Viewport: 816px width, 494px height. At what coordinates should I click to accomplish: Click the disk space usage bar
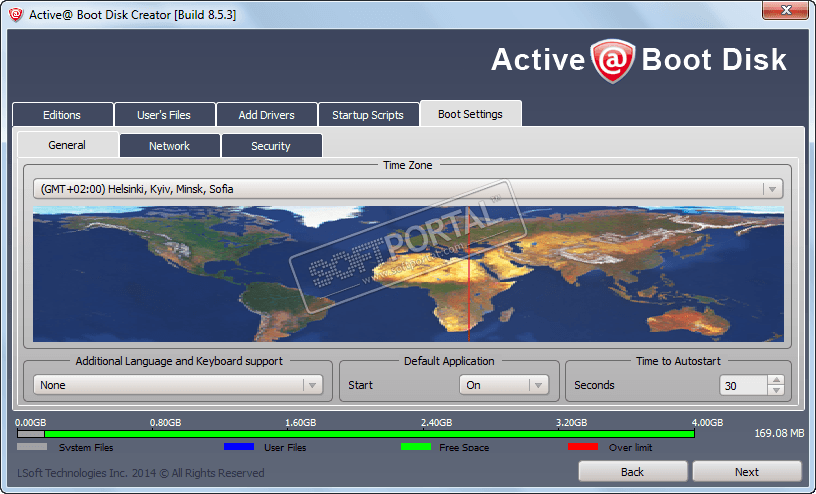(356, 434)
